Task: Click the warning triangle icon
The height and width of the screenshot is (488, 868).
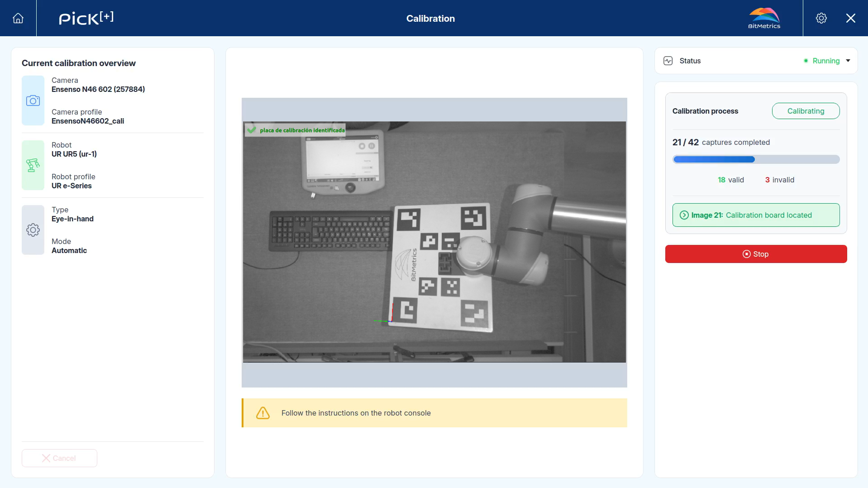Action: (263, 413)
